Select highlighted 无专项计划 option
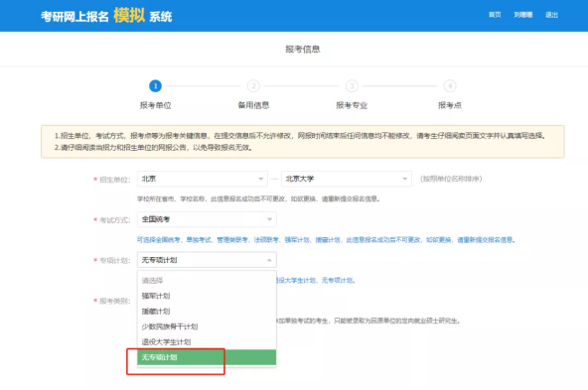The width and height of the screenshot is (588, 390). [x=207, y=357]
